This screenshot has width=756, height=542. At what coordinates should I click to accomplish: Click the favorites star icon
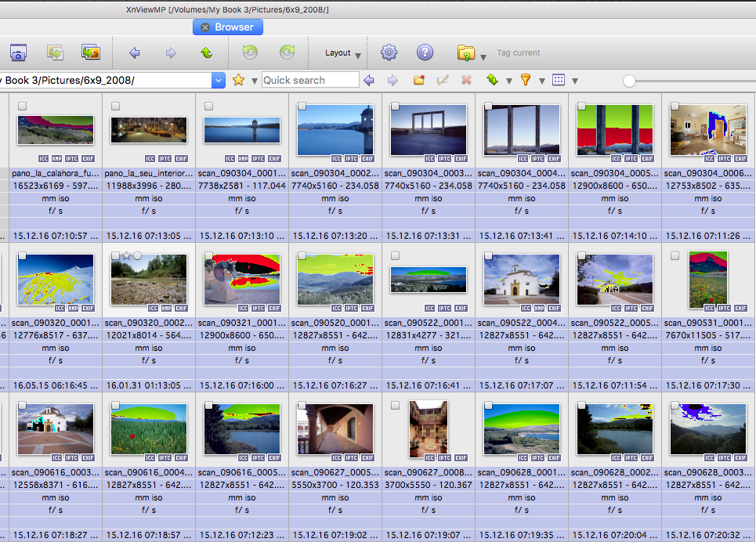click(x=238, y=80)
